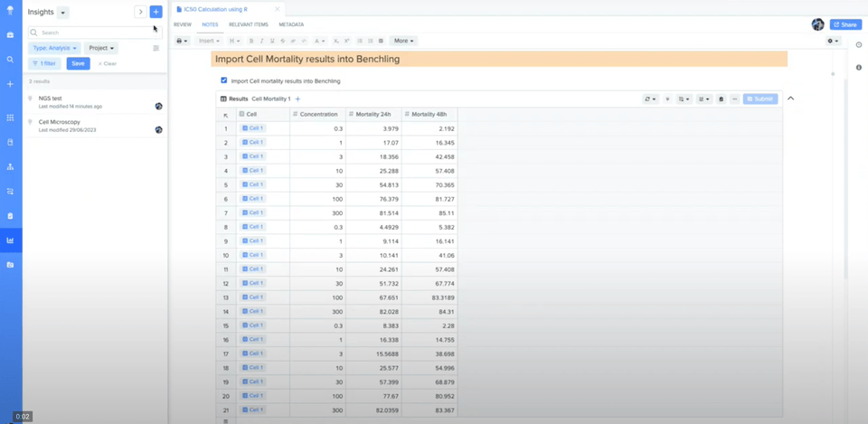The height and width of the screenshot is (424, 868).
Task: Open the Project filter dropdown
Action: click(101, 48)
